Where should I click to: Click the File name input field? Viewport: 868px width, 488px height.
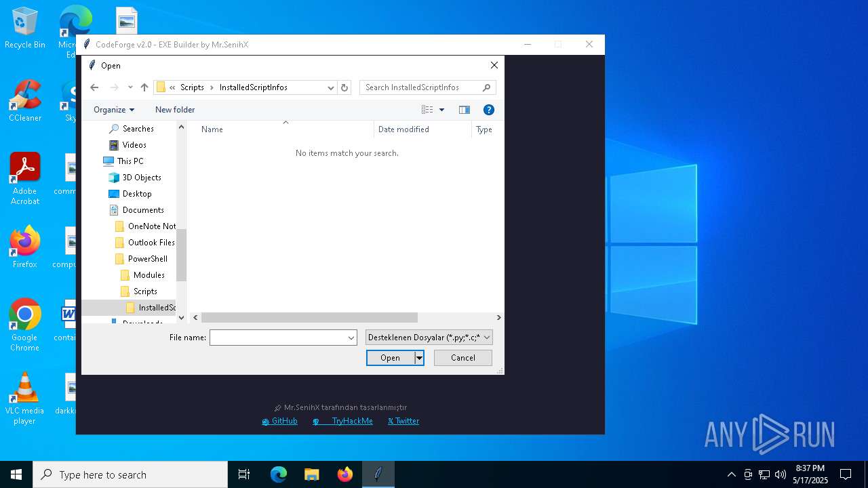point(278,338)
